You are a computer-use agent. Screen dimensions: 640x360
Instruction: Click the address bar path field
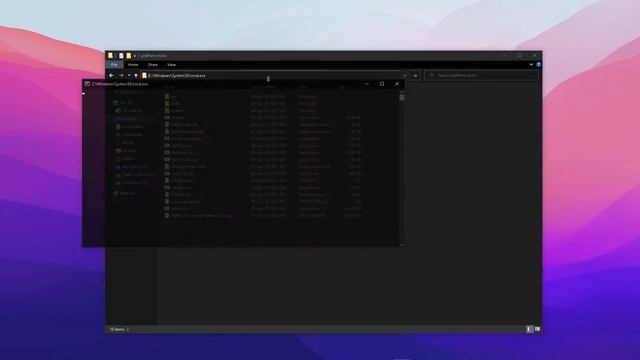(x=271, y=76)
